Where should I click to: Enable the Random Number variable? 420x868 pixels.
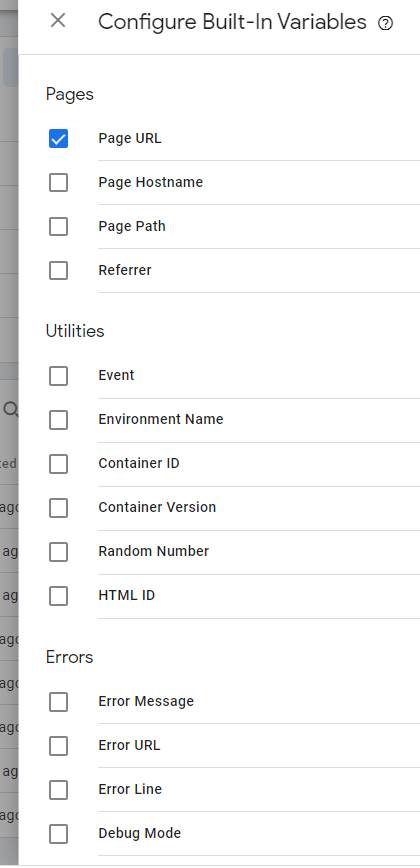[x=59, y=552]
